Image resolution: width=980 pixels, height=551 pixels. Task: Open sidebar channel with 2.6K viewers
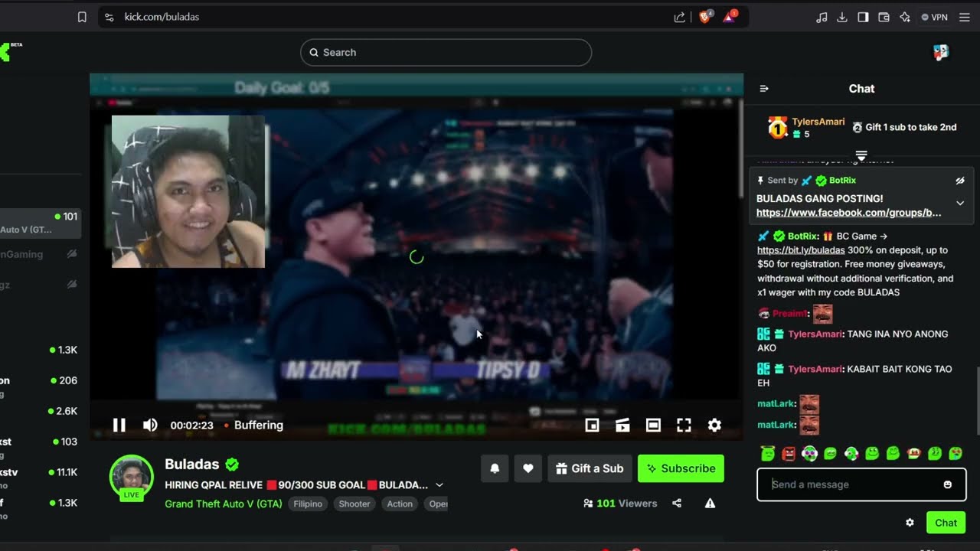pos(40,411)
